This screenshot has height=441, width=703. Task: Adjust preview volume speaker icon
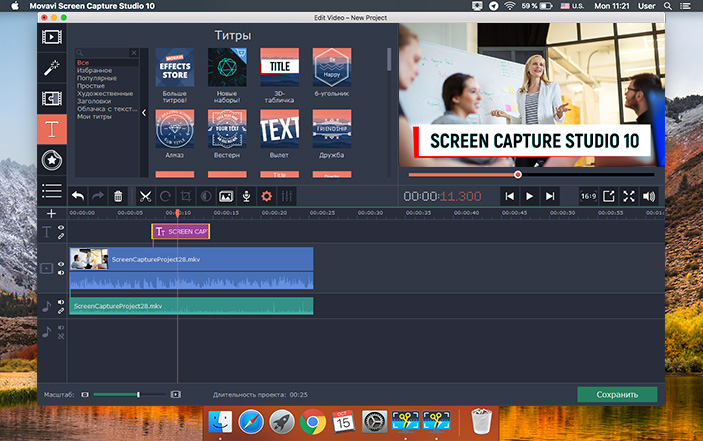pos(649,196)
